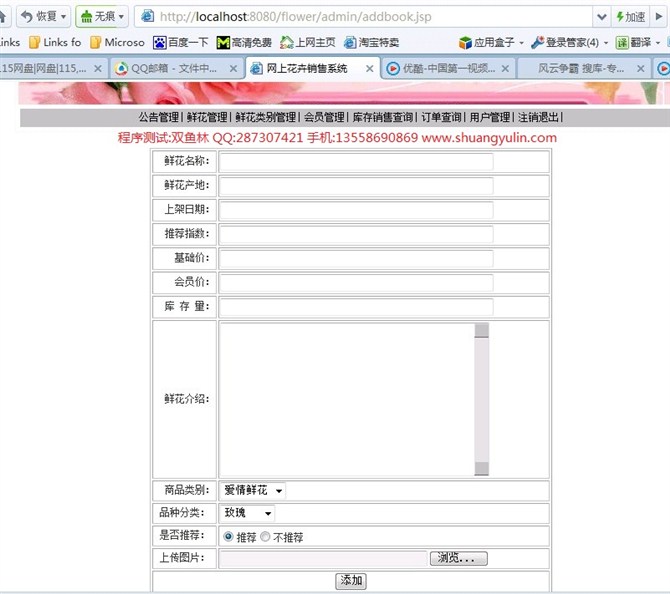This screenshot has height=594, width=670.
Task: Expand the 登录管家 dropdown arrow
Action: coord(605,43)
